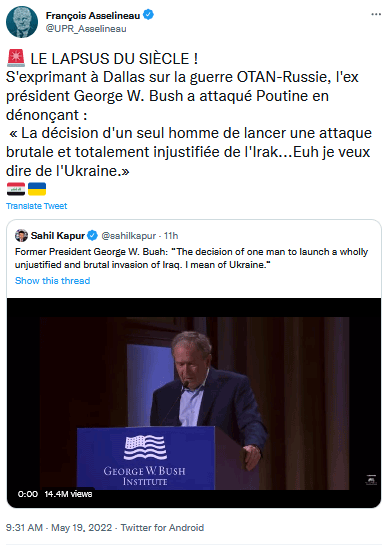Open the 9:31 AM May 19, 2022 timestamp
Viewport: 389px width, 546px height.
tap(59, 528)
